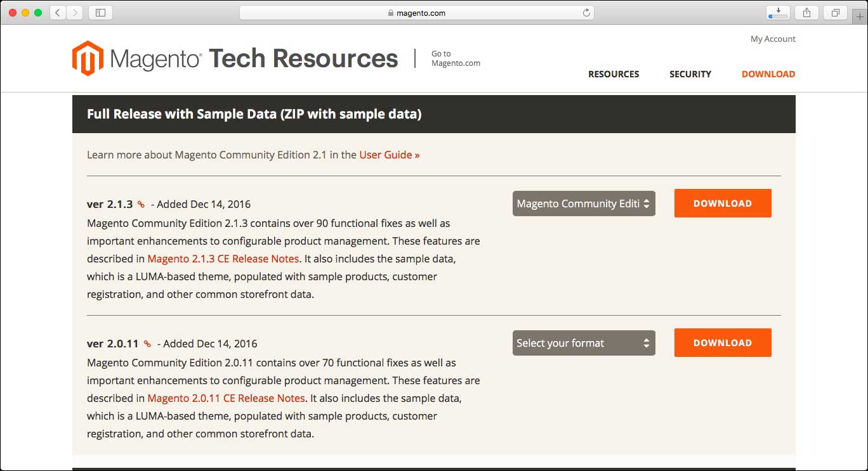Click the Safari forward arrow

pyautogui.click(x=75, y=13)
